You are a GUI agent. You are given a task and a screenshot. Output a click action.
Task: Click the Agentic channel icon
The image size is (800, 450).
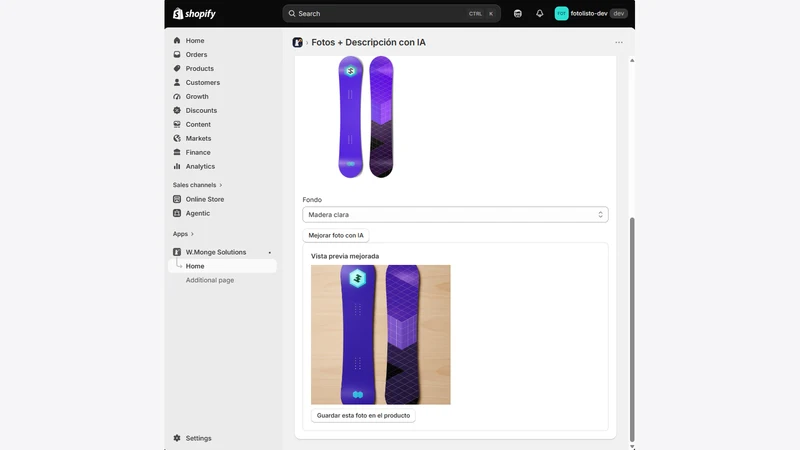click(x=177, y=213)
